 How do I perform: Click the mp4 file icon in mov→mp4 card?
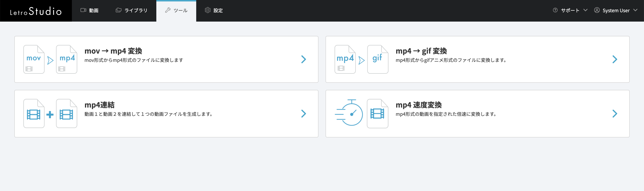pyautogui.click(x=66, y=59)
